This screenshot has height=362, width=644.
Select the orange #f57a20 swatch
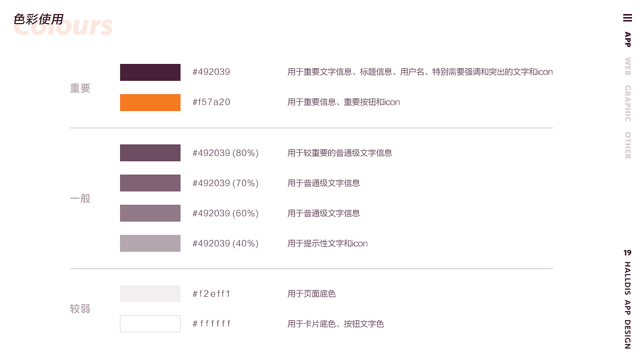[x=150, y=103]
